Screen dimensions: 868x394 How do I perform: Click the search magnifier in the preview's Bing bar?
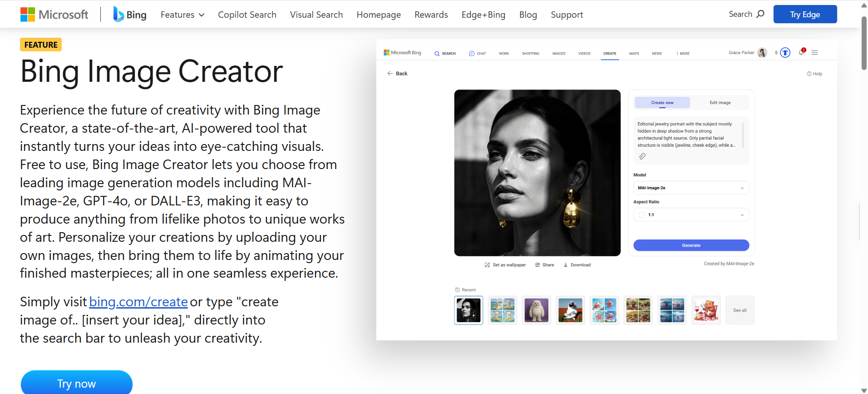[437, 54]
